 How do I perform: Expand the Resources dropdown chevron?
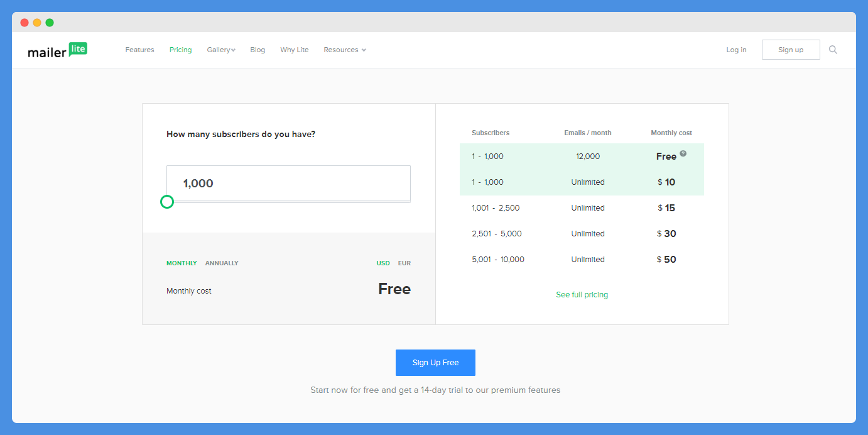pyautogui.click(x=364, y=50)
